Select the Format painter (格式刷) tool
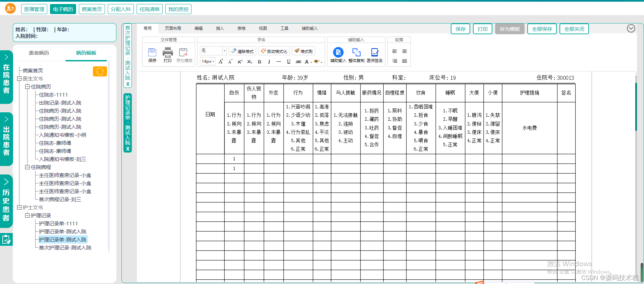 304,51
